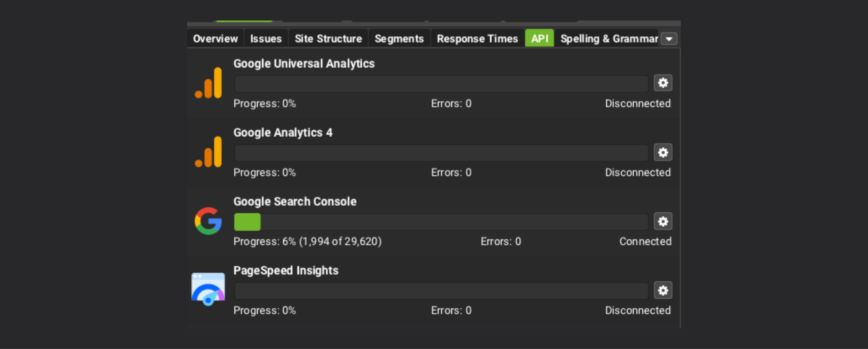This screenshot has height=349, width=868.
Task: Click 'Progress: 6% (1,994 of 29,620)' text
Action: 307,241
